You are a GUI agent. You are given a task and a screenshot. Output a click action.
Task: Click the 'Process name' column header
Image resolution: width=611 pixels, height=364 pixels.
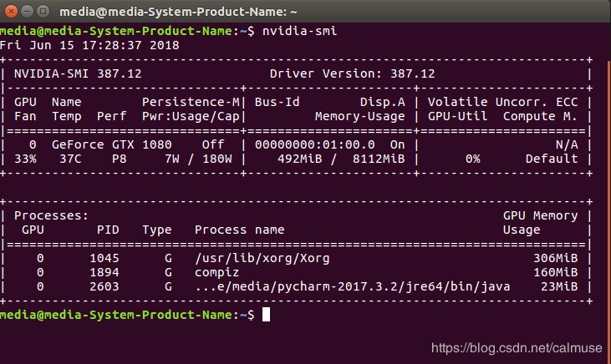pos(240,230)
